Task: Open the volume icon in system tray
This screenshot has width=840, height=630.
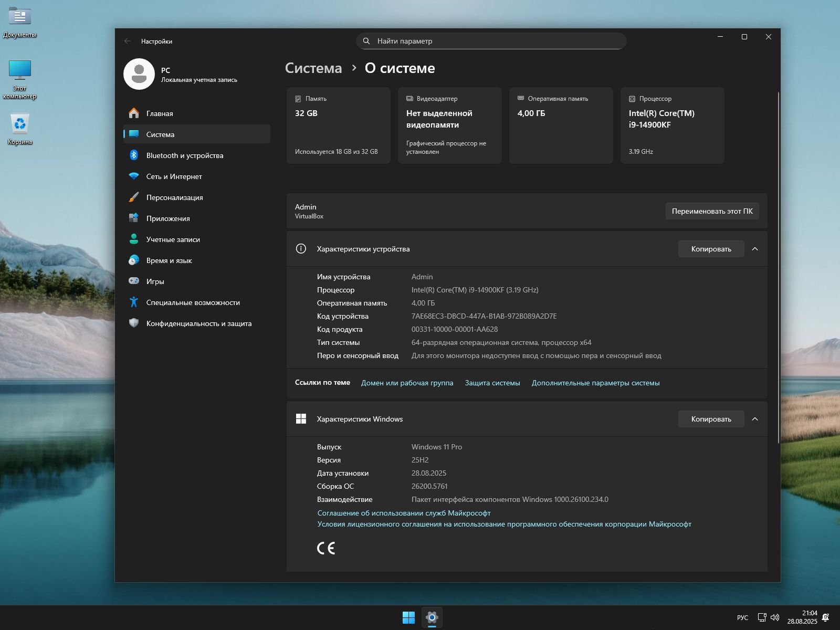Action: tap(775, 617)
